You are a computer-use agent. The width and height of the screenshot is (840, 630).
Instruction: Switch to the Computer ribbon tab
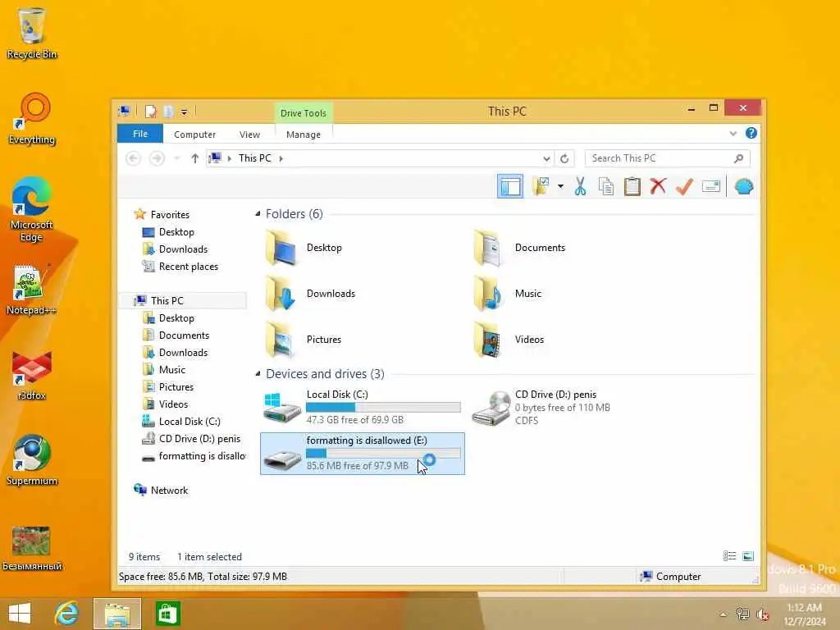[x=194, y=135]
